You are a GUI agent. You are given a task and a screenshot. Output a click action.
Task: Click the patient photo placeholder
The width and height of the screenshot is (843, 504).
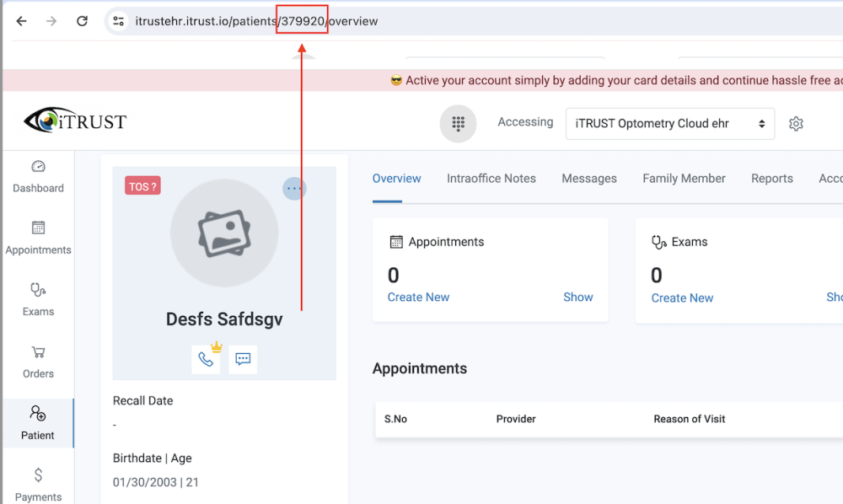223,233
